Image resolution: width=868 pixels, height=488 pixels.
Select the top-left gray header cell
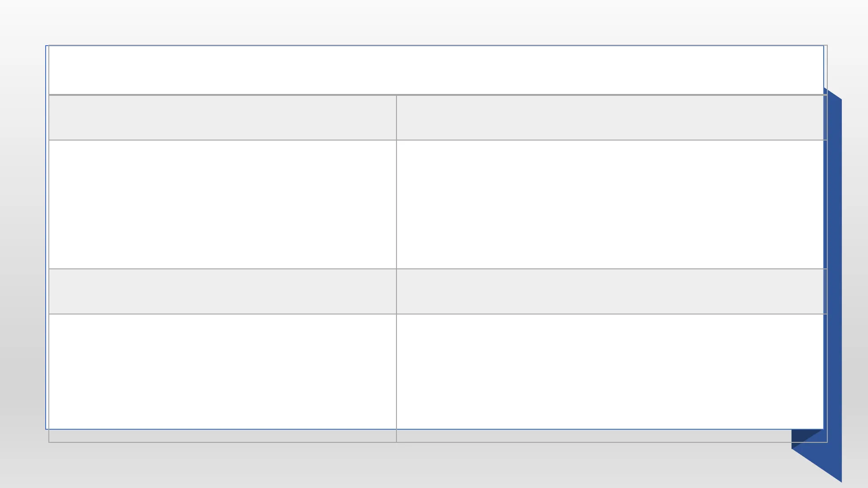click(x=222, y=117)
